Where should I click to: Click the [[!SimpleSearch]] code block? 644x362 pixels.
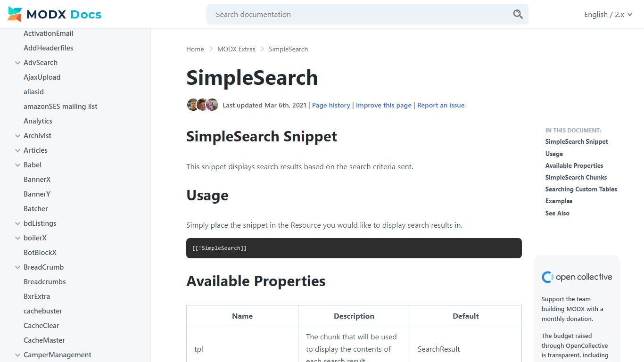coord(354,248)
